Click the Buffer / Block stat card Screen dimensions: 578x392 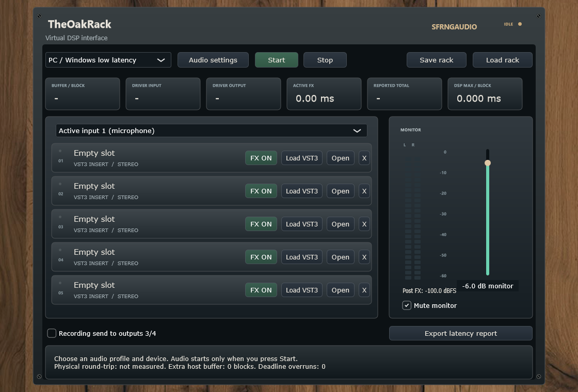coord(83,94)
